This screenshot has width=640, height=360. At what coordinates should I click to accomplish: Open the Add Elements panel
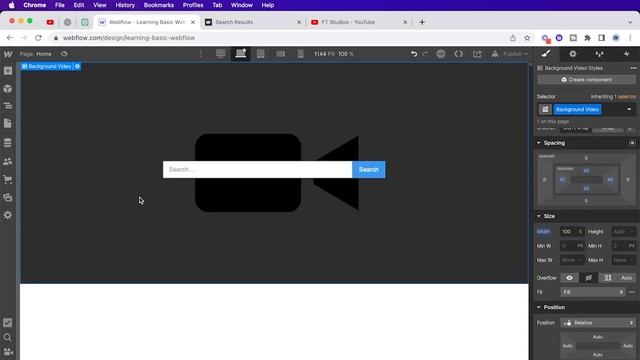click(x=8, y=71)
